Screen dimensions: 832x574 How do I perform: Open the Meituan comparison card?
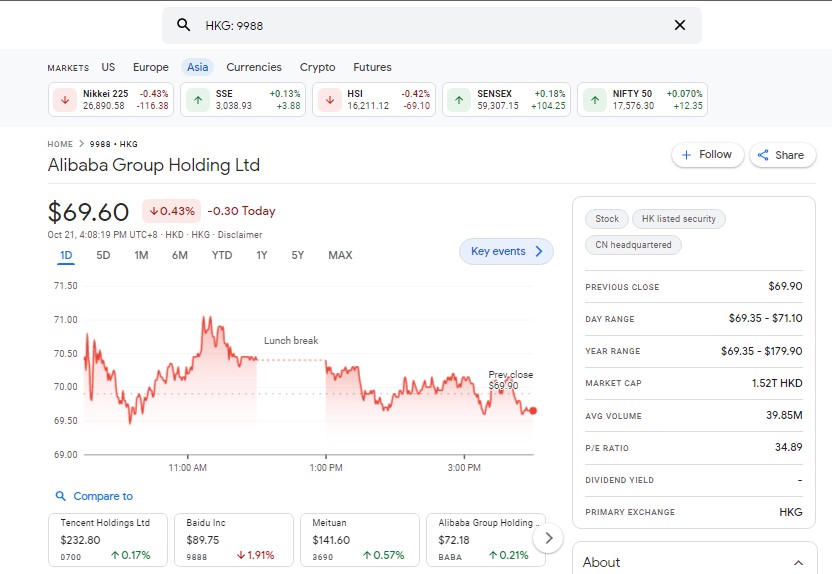pyautogui.click(x=360, y=540)
